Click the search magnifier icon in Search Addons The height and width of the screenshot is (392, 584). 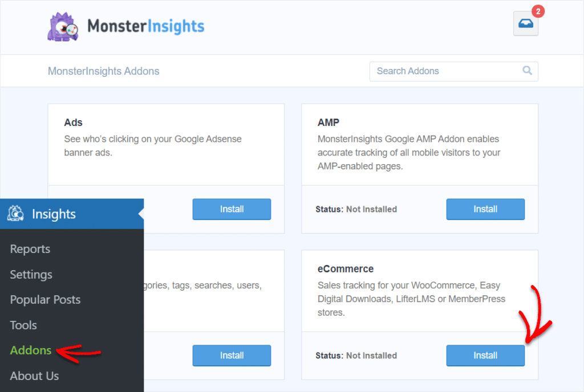[527, 71]
